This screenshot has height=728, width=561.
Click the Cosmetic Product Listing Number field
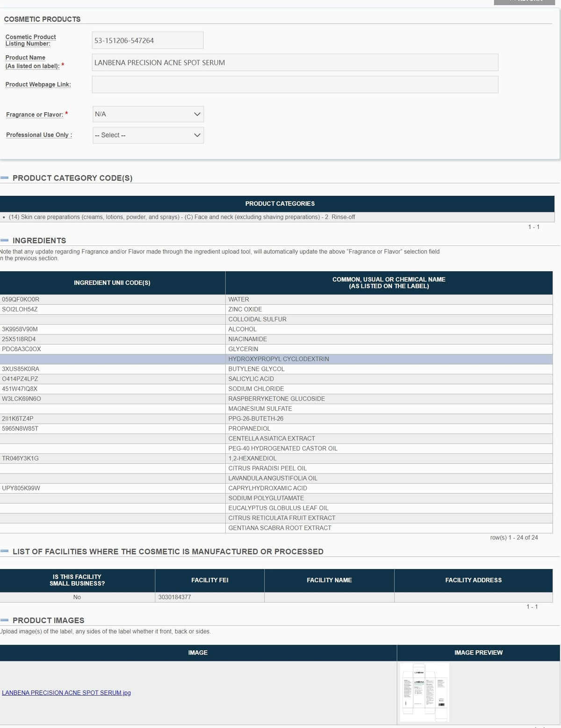tap(148, 40)
